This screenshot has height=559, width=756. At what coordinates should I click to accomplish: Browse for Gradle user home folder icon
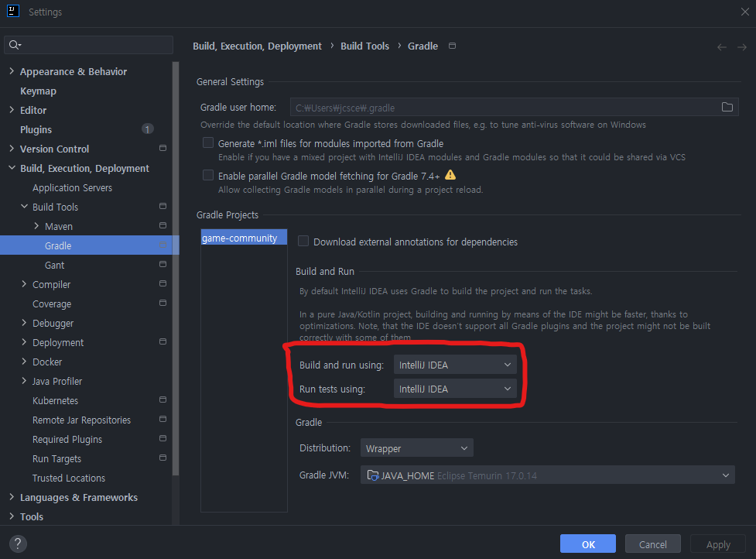pos(727,107)
